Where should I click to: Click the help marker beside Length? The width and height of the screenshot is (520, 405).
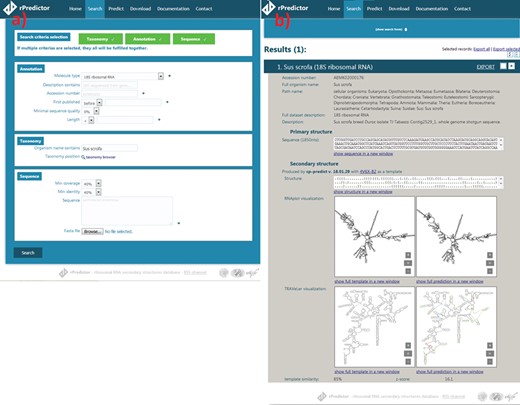pyautogui.click(x=159, y=119)
